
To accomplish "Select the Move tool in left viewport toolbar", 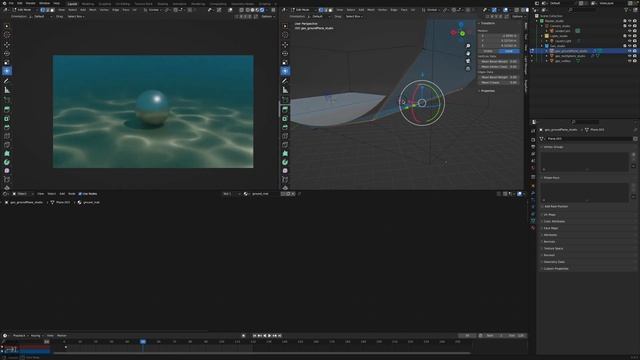I will [x=7, y=44].
